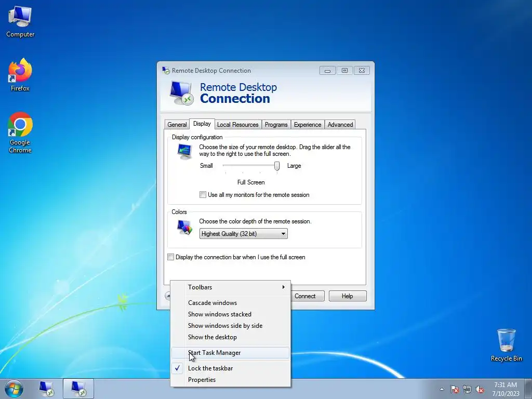Choose Cascade windows from context menu
The height and width of the screenshot is (399, 532).
[x=230, y=303]
